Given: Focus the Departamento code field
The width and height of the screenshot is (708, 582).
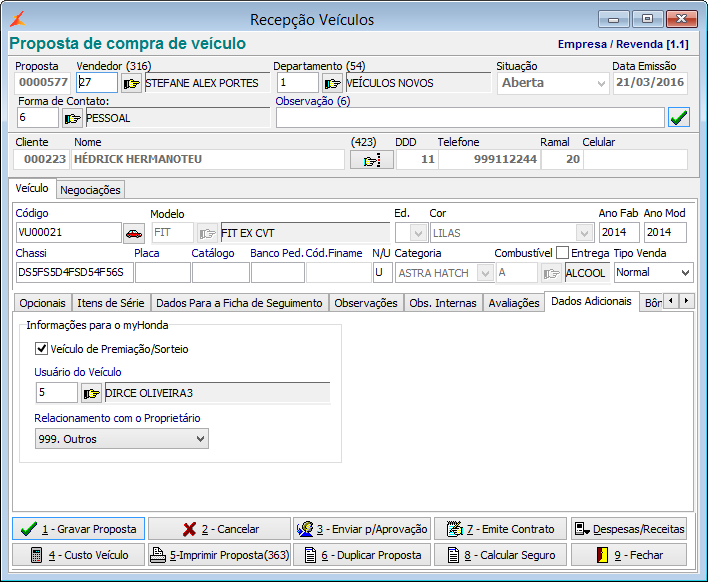Looking at the screenshot, I should [x=298, y=83].
